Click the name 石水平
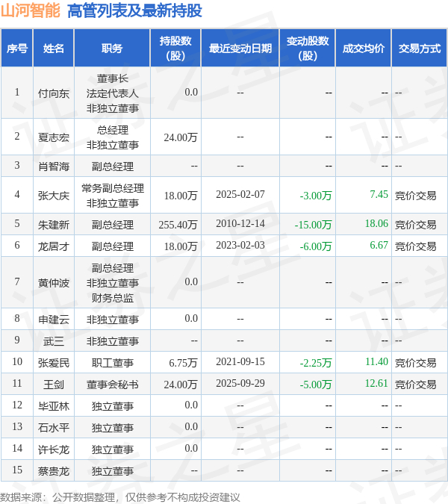 (54, 428)
